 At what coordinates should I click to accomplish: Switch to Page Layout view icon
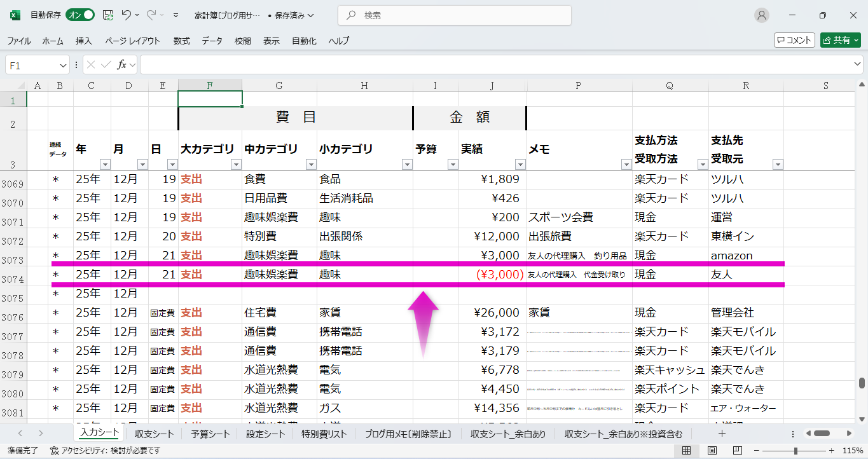point(712,451)
